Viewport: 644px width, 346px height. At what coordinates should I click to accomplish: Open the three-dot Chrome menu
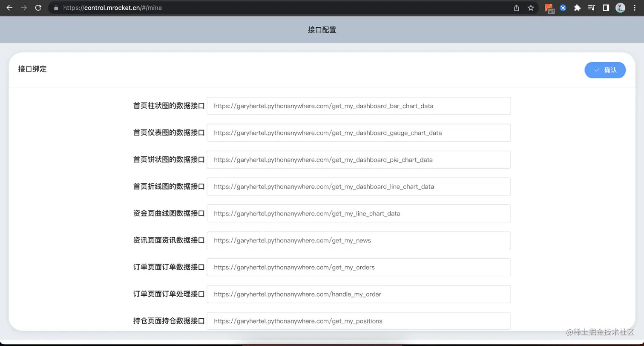(635, 8)
